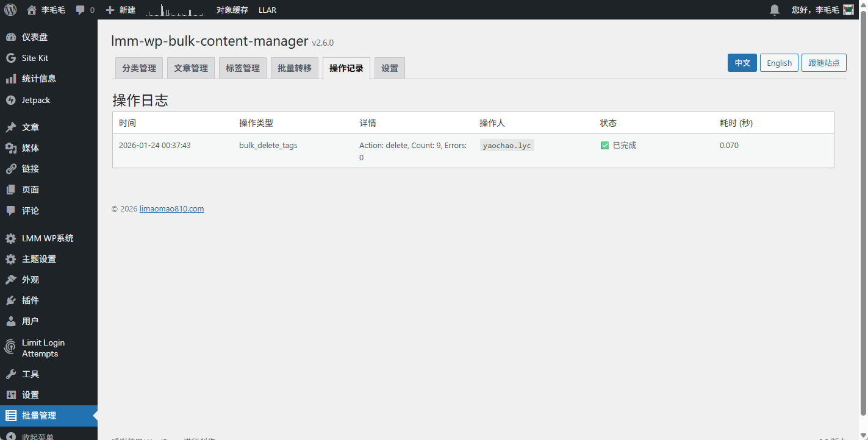Open the 批量转移 tab
The width and height of the screenshot is (868, 440).
click(x=295, y=68)
